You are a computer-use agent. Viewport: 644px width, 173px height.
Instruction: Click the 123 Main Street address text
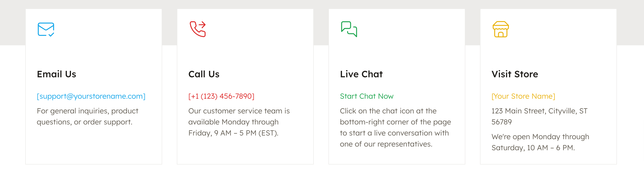[539, 116]
